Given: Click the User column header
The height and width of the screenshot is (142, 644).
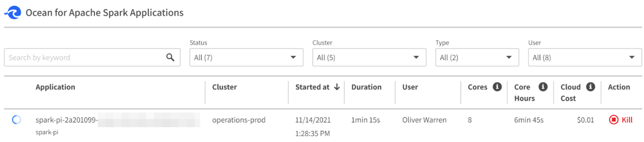Looking at the screenshot, I should 410,87.
